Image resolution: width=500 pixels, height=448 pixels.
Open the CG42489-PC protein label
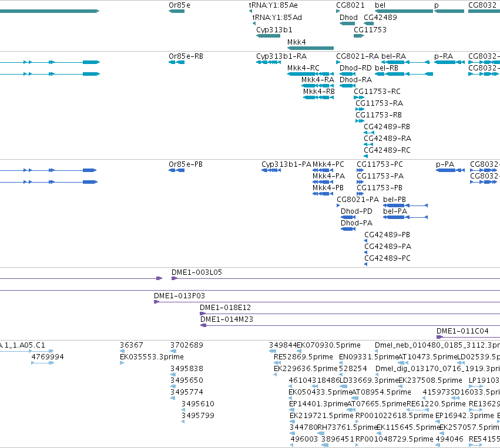tap(387, 259)
